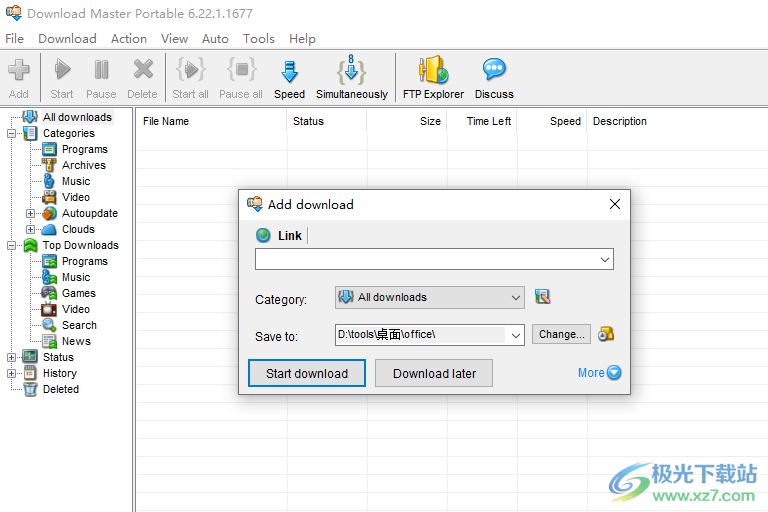
Task: Click the Delete toolbar icon
Action: (143, 78)
